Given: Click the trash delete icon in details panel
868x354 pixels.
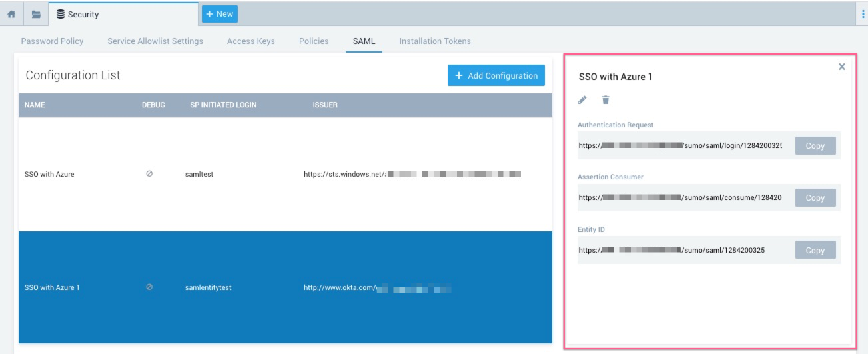Looking at the screenshot, I should 606,100.
